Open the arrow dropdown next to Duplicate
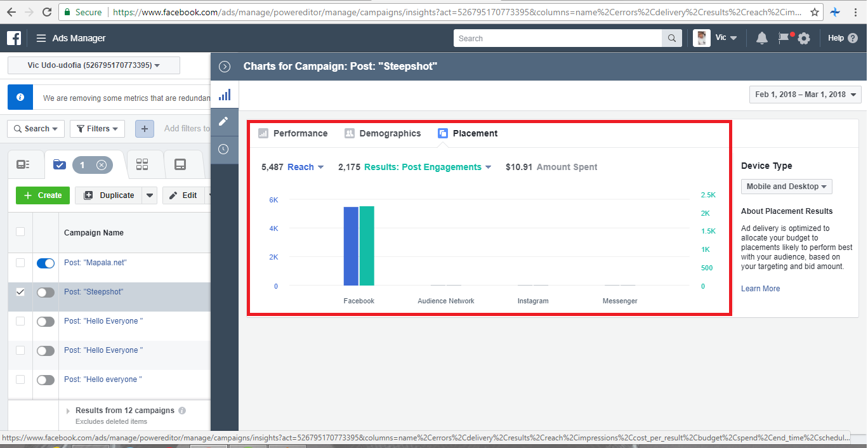Viewport: 868px width, 448px height. pyautogui.click(x=150, y=195)
